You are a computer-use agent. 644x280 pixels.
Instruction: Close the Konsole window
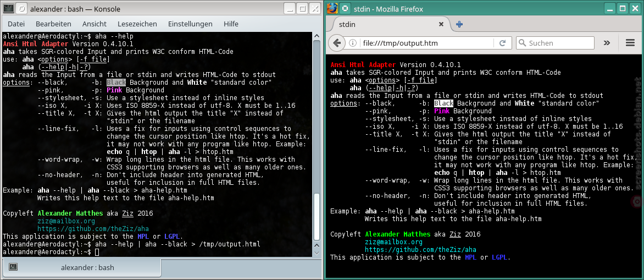pos(315,8)
